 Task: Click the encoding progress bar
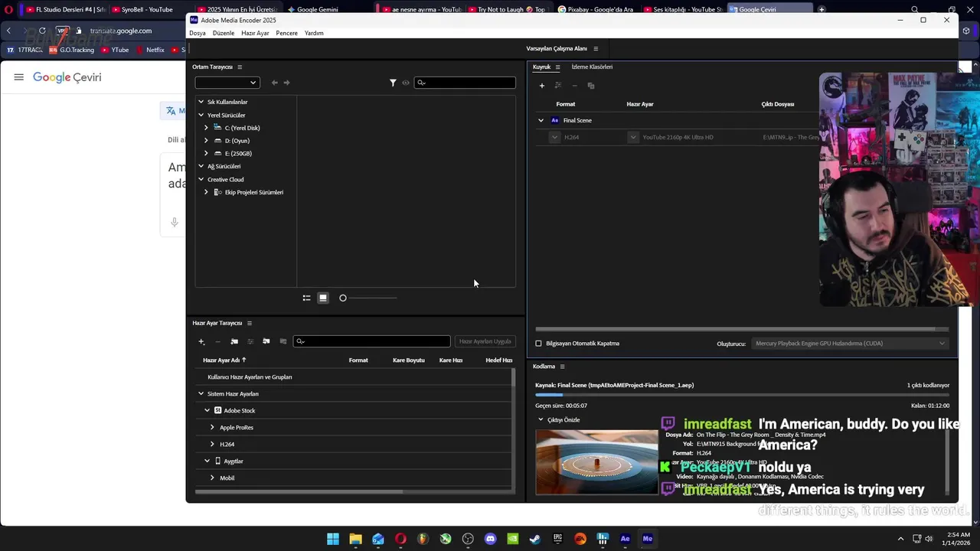[742, 395]
